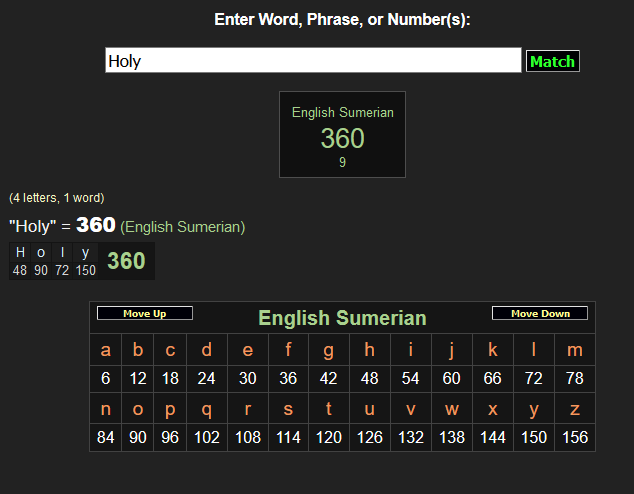Click the green 360 total in breakdown table
Image resolution: width=634 pixels, height=494 pixels.
(127, 261)
